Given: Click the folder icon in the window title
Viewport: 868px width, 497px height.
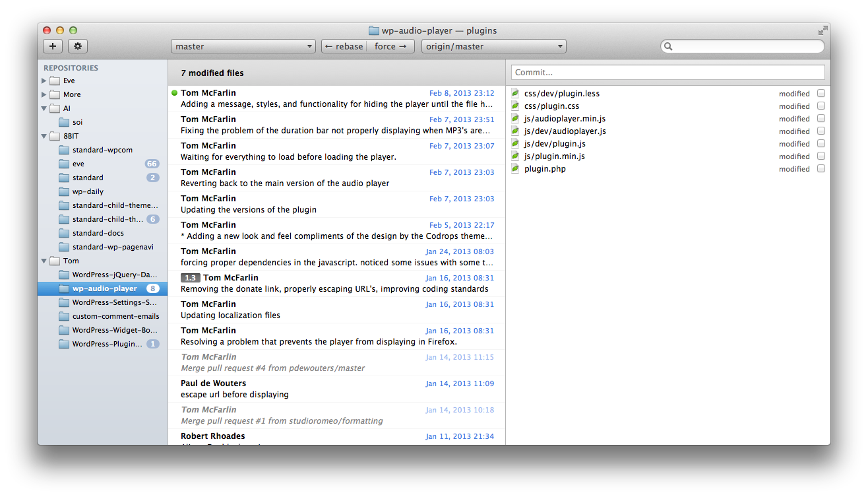Looking at the screenshot, I should (x=374, y=30).
